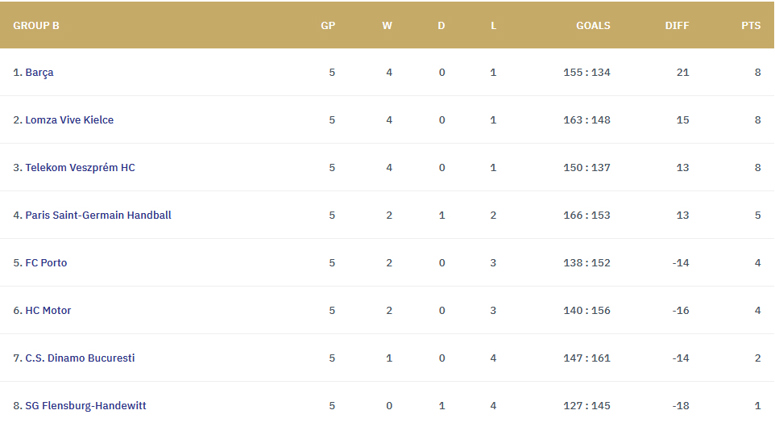Screen dimensions: 775x426
Task: Open the Barça team link
Action: (40, 73)
